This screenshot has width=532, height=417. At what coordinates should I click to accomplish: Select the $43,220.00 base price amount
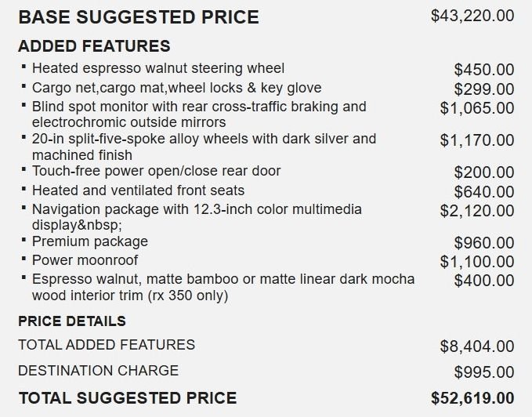click(x=472, y=16)
